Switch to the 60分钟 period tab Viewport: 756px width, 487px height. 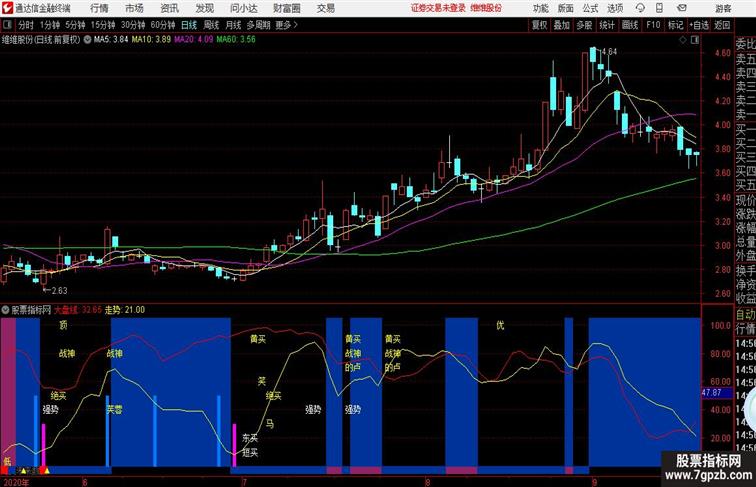pos(163,25)
